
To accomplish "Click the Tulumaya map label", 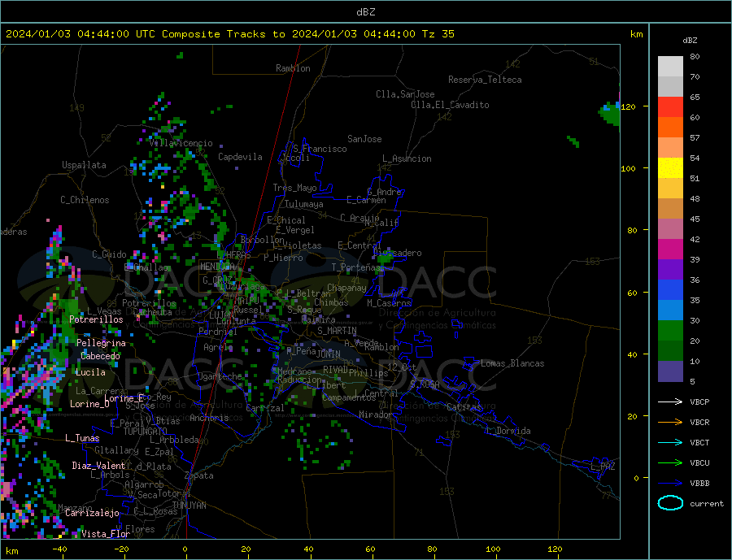I will 303,204.
